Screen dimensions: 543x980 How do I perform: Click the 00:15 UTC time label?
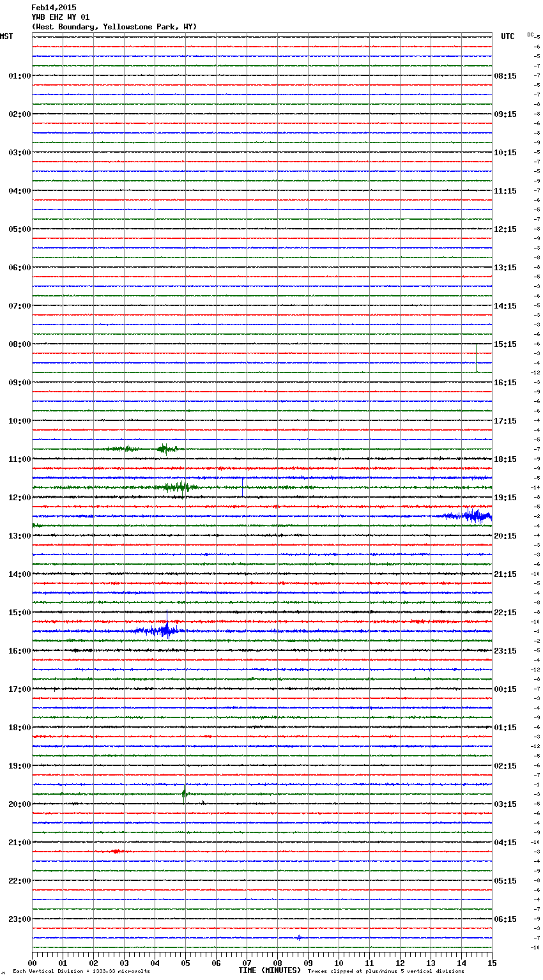click(x=505, y=689)
